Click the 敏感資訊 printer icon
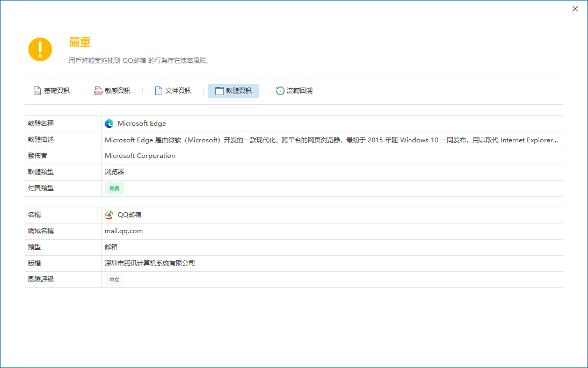 click(98, 91)
